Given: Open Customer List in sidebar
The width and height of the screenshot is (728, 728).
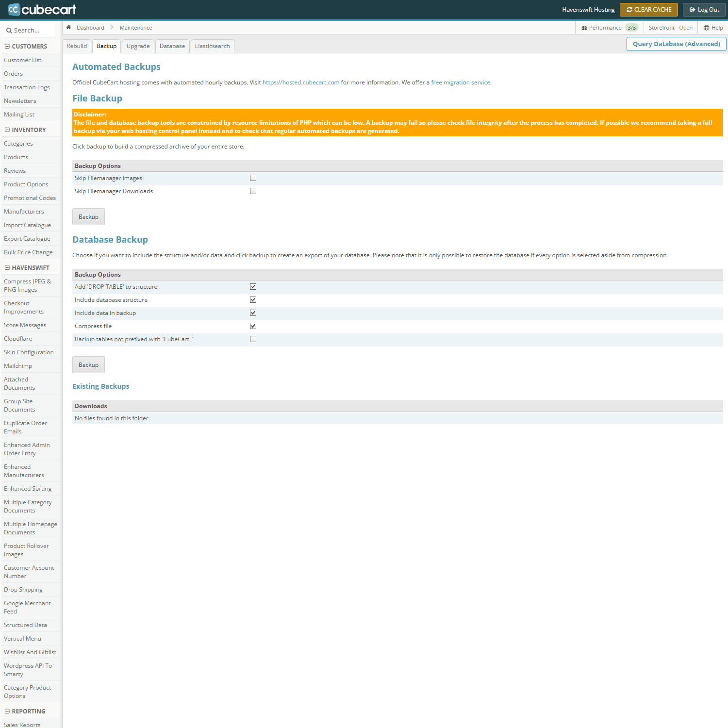Looking at the screenshot, I should 30,60.
